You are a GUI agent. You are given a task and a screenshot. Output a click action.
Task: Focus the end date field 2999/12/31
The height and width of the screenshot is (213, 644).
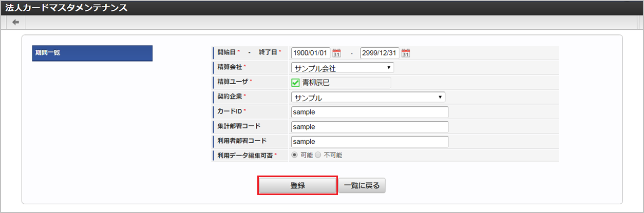pos(380,53)
